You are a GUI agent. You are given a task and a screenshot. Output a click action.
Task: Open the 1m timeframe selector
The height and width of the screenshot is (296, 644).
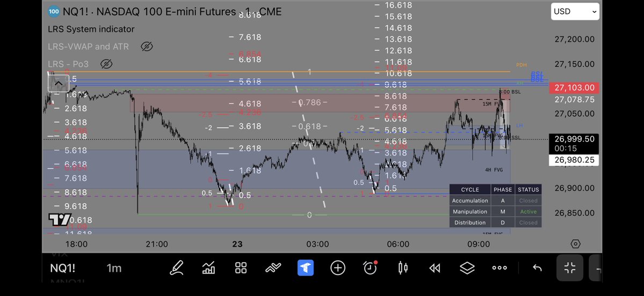(x=114, y=268)
